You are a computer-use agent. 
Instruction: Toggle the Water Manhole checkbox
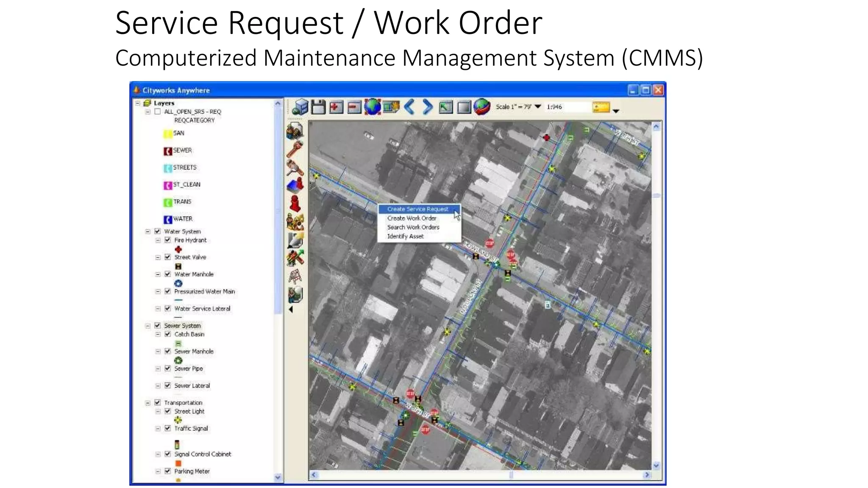point(168,274)
